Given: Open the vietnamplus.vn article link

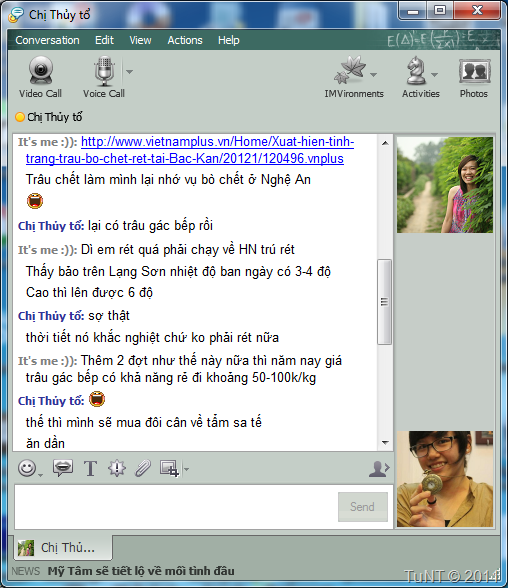Looking at the screenshot, I should pyautogui.click(x=190, y=150).
